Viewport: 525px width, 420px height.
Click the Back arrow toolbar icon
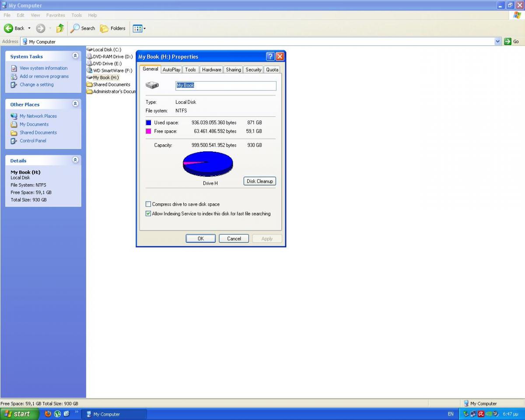tap(9, 28)
